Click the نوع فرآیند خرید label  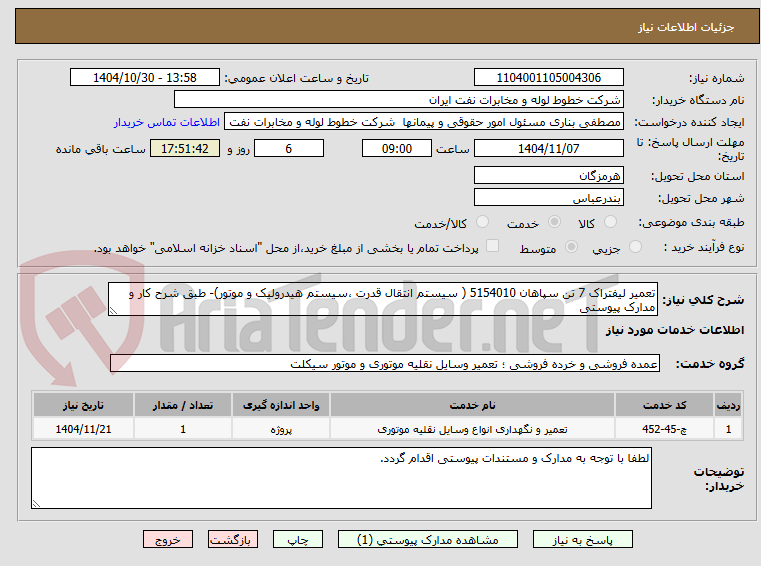click(704, 247)
